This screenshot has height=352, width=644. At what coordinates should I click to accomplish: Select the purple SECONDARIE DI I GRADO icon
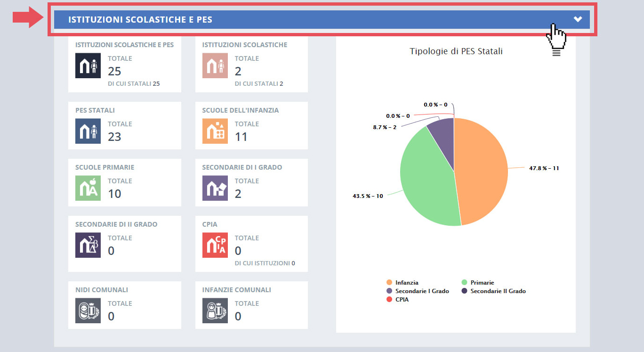(x=215, y=188)
